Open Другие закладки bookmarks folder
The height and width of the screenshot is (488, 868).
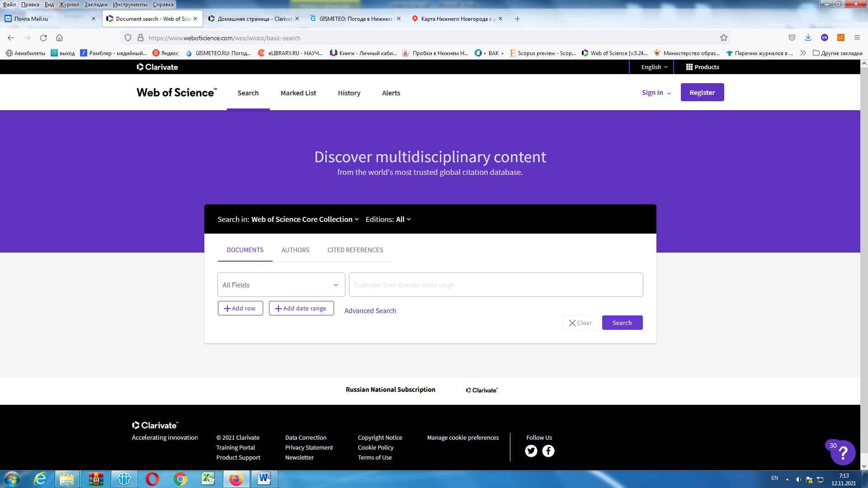coord(837,53)
